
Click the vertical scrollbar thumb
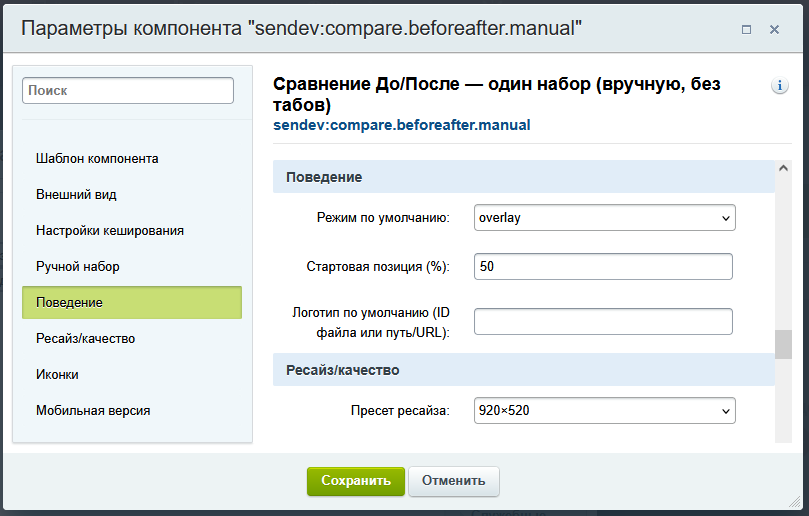(783, 344)
